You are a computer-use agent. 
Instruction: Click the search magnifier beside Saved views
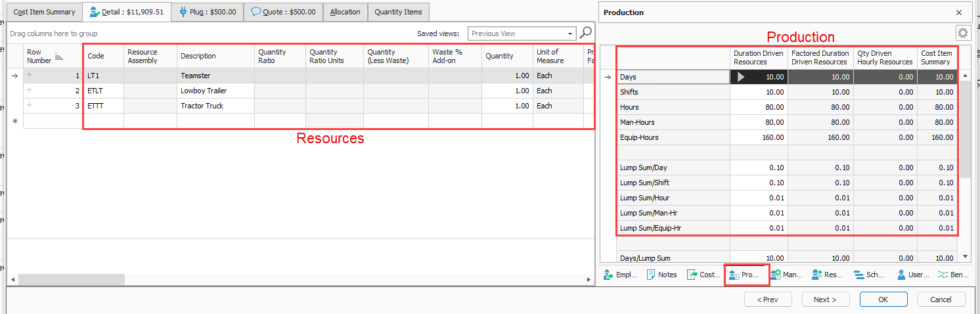coord(586,33)
